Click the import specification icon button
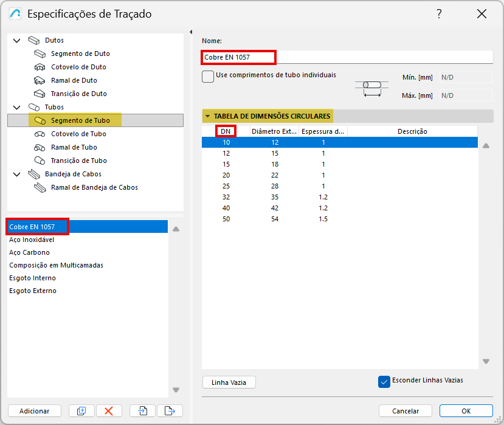504x425 pixels. pyautogui.click(x=142, y=411)
